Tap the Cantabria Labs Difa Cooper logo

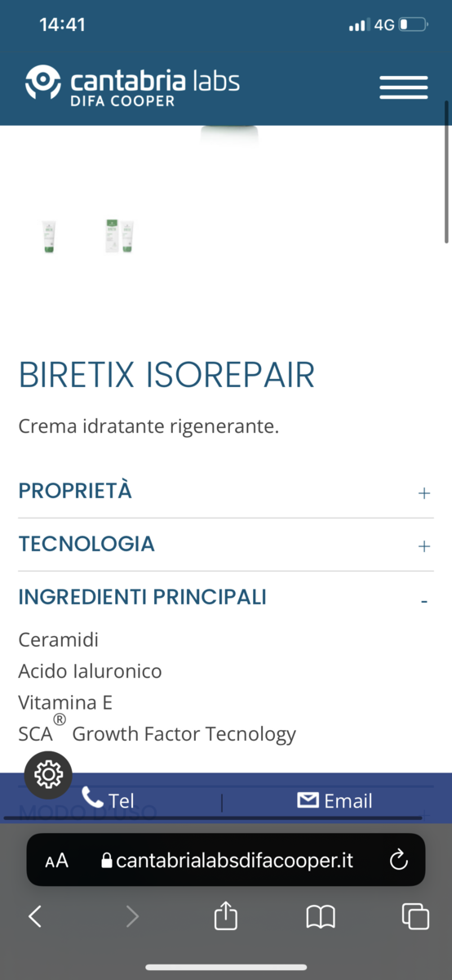132,86
